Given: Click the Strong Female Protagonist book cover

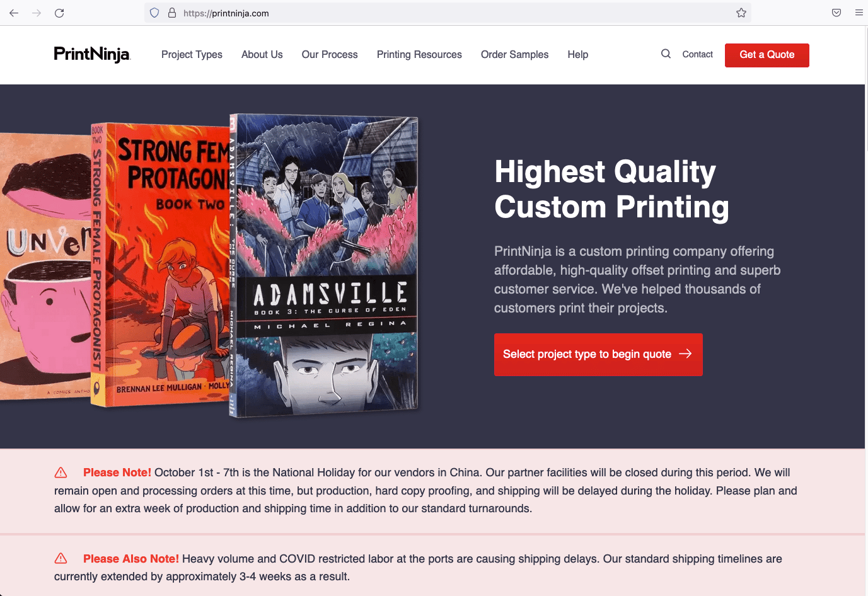Looking at the screenshot, I should pyautogui.click(x=161, y=265).
